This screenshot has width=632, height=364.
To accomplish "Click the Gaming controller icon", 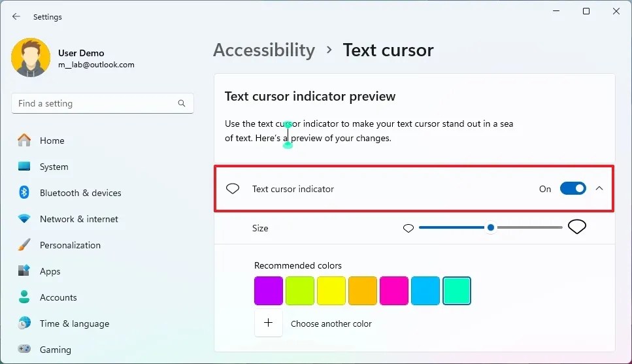I will tap(24, 349).
